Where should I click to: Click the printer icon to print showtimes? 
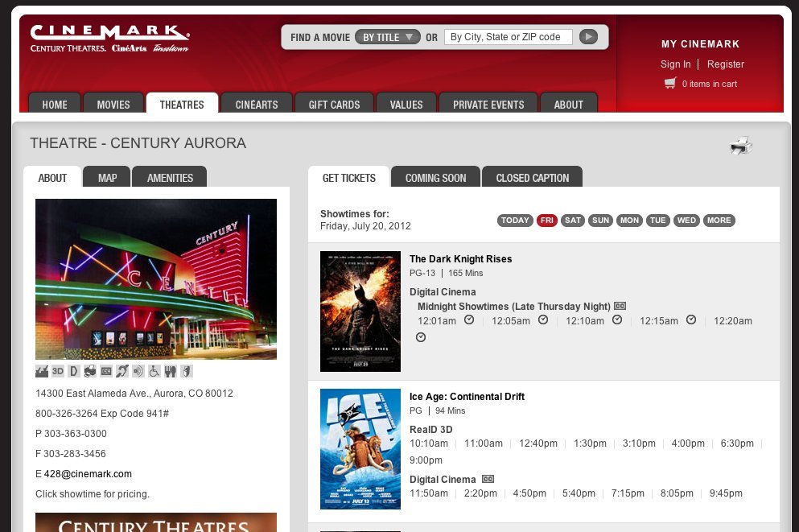tap(739, 145)
